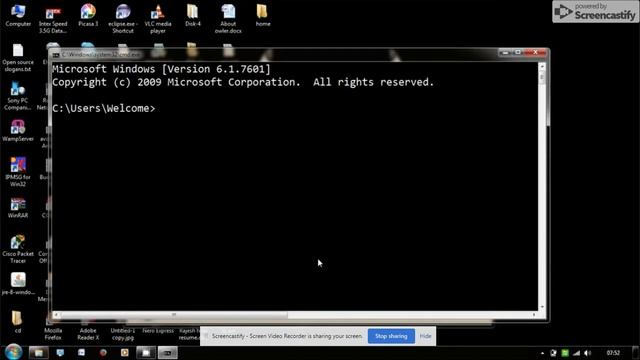640x360 pixels.
Task: Select the home folder icon
Action: click(262, 16)
